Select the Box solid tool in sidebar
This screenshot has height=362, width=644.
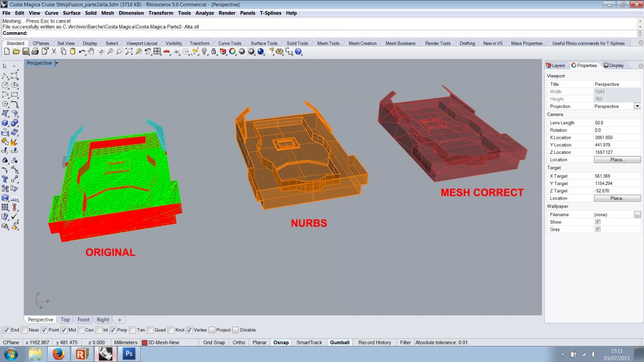tap(5, 123)
